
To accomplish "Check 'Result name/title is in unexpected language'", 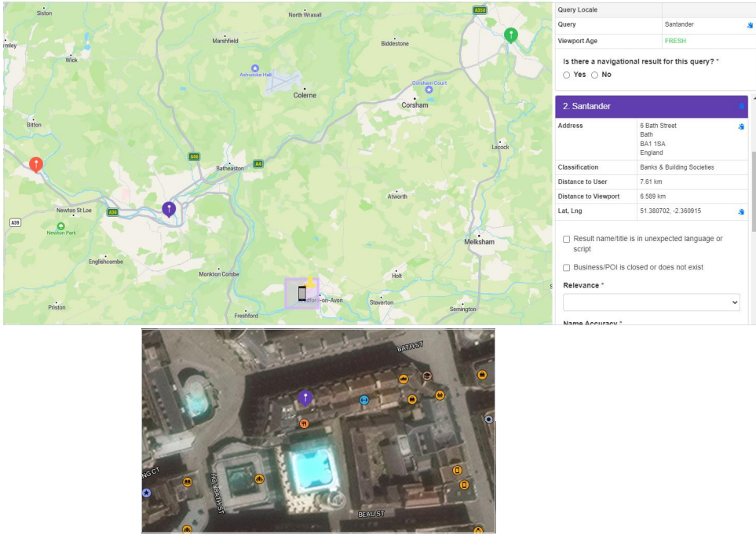I will 567,240.
